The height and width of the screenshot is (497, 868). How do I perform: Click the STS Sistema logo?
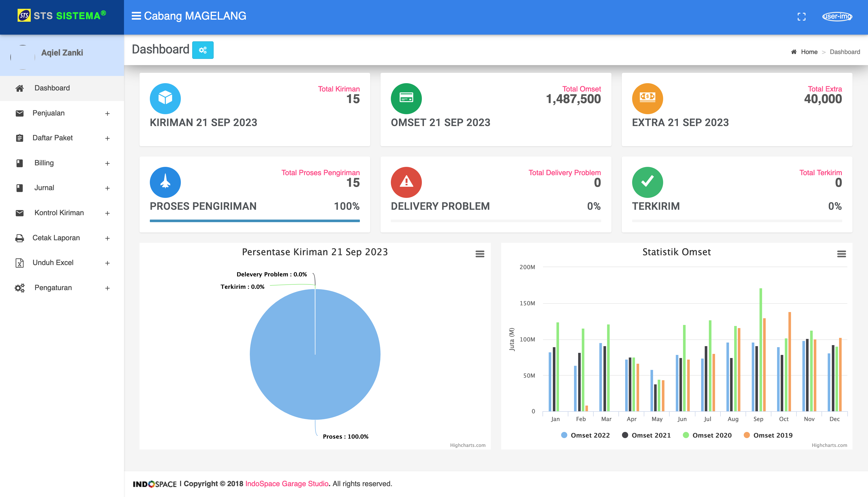click(x=62, y=16)
